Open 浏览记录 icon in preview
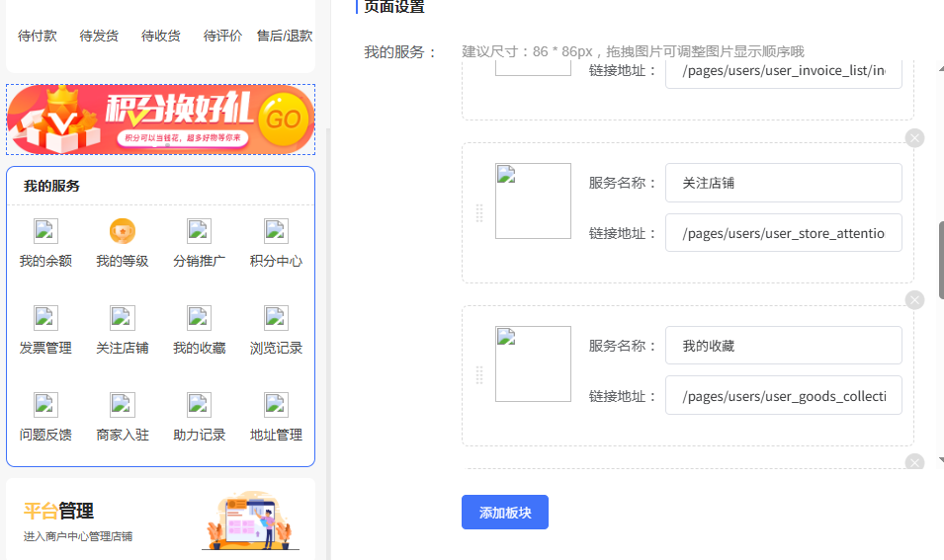 pyautogui.click(x=276, y=318)
